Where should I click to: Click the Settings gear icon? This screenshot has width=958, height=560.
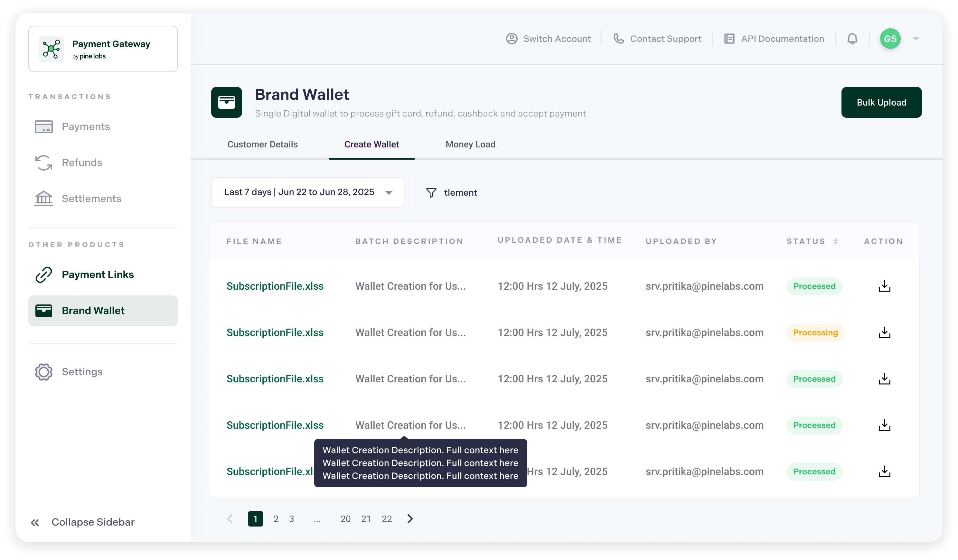(44, 372)
